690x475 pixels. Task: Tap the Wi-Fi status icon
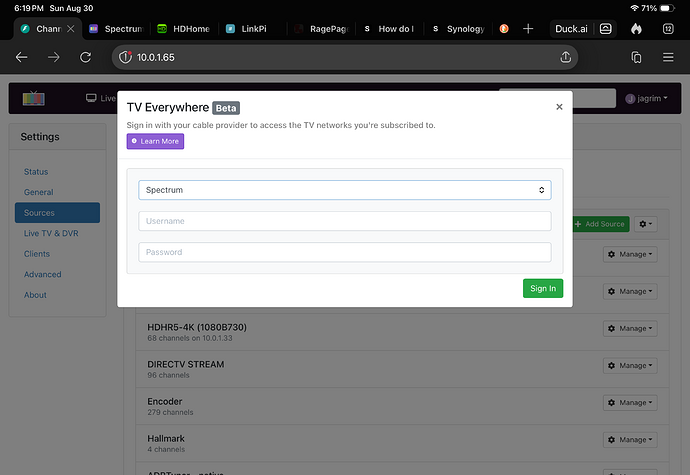[634, 8]
